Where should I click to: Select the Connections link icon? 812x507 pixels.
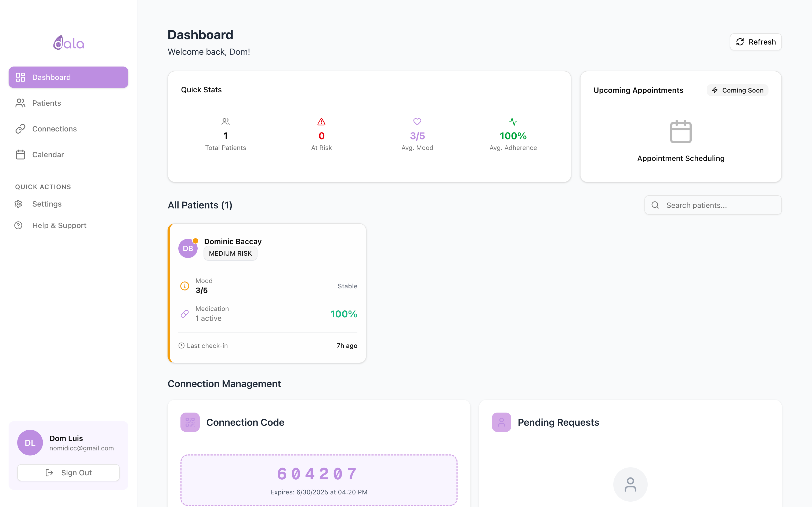(20, 129)
